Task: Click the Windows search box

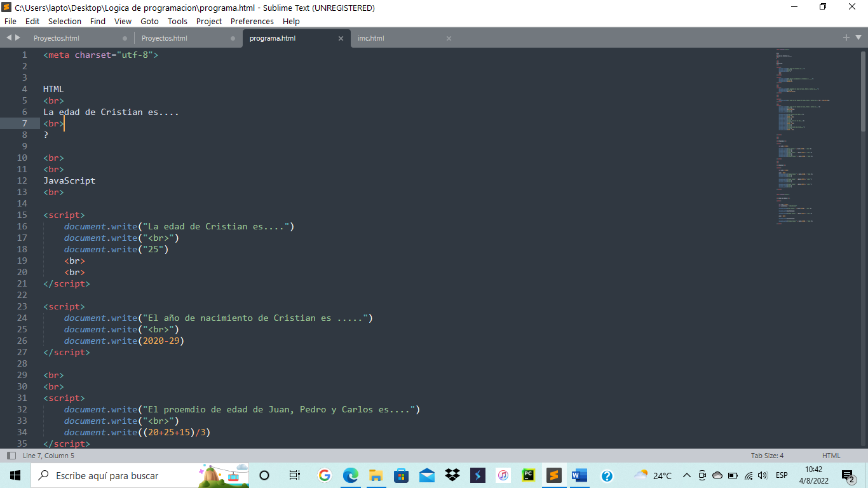Action: point(140,475)
